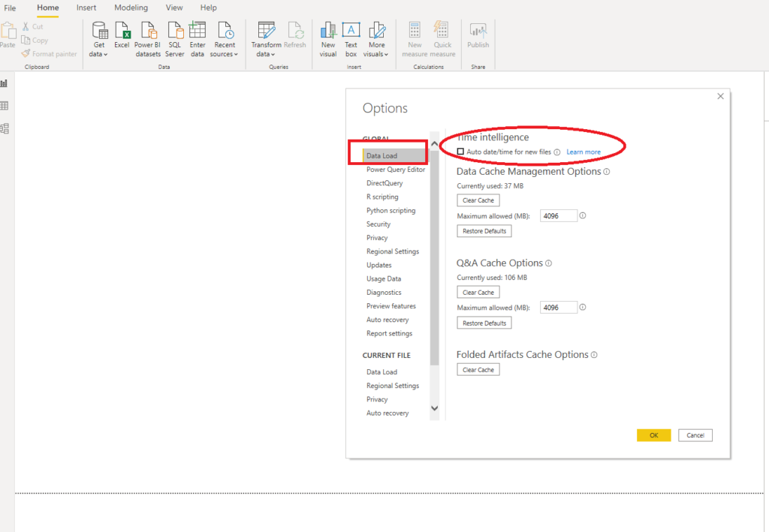769x532 pixels.
Task: Clear Cache under Q&A Cache Options
Action: (x=478, y=293)
